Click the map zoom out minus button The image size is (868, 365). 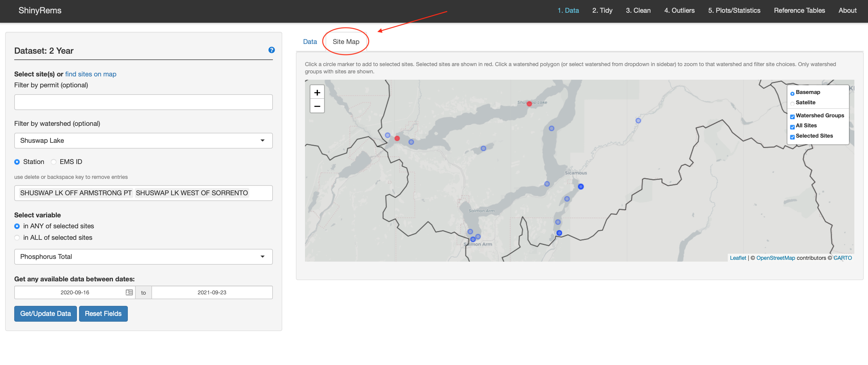click(x=317, y=106)
